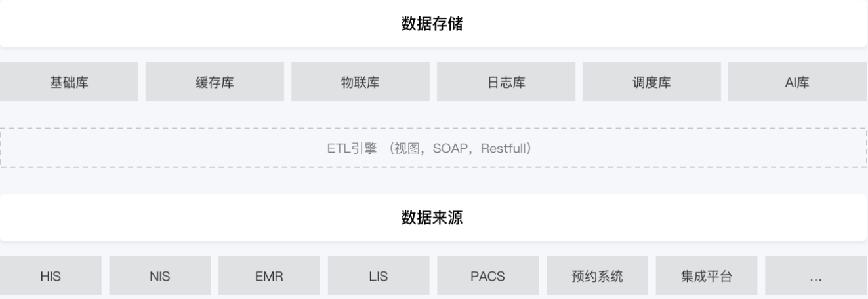868x299 pixels.
Task: Click the 数据存储 header bar
Action: click(434, 24)
